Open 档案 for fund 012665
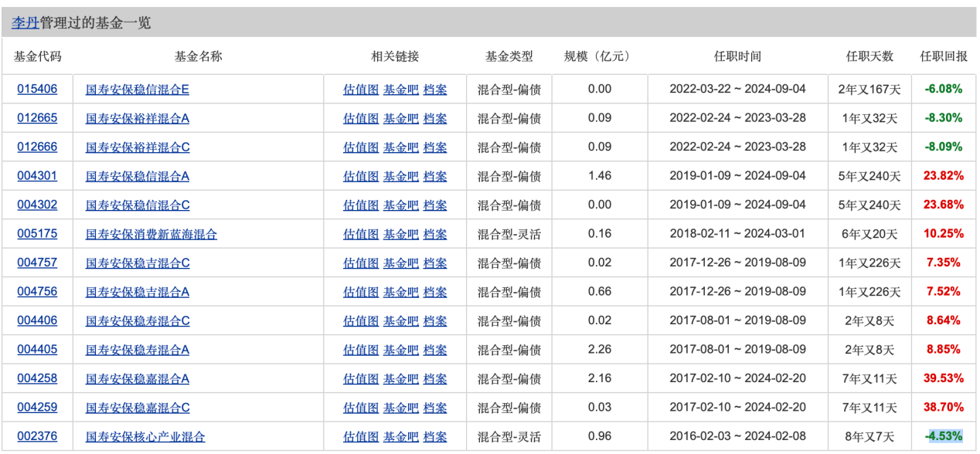 pyautogui.click(x=435, y=118)
